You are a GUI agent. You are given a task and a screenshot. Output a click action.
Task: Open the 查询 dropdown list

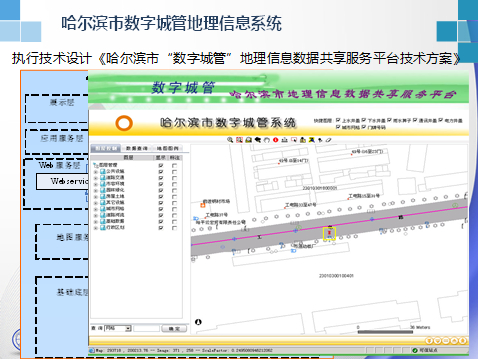pos(128,329)
